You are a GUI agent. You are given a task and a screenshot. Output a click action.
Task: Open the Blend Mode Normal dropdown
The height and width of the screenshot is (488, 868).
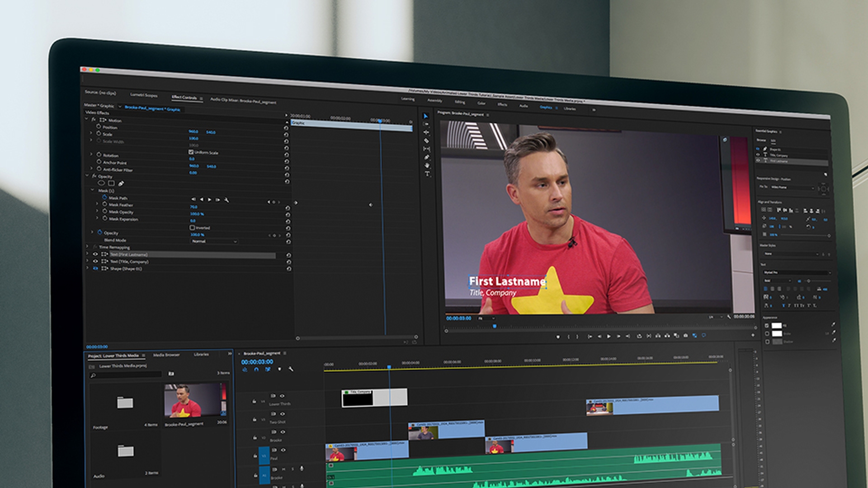pyautogui.click(x=214, y=241)
